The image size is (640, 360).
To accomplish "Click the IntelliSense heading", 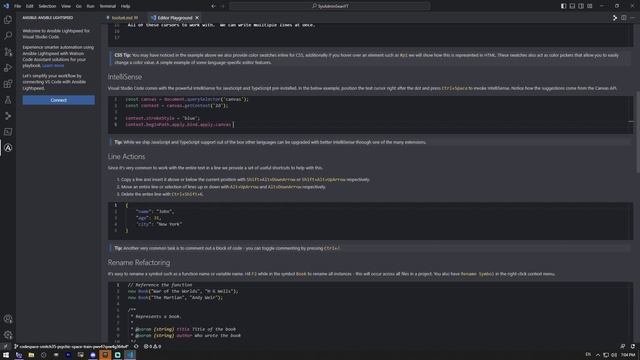I will (x=125, y=77).
